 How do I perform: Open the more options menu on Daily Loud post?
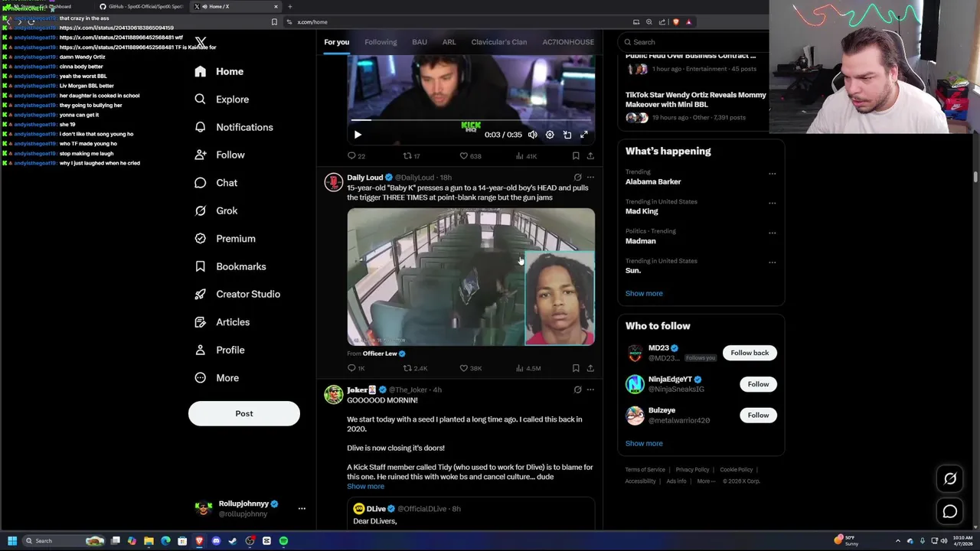(590, 178)
